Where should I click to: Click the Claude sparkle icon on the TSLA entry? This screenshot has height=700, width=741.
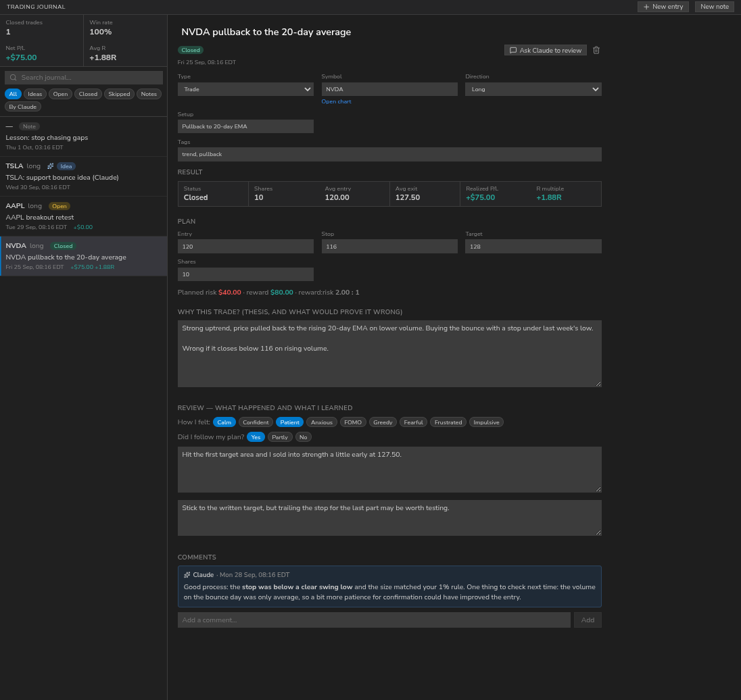click(x=51, y=166)
